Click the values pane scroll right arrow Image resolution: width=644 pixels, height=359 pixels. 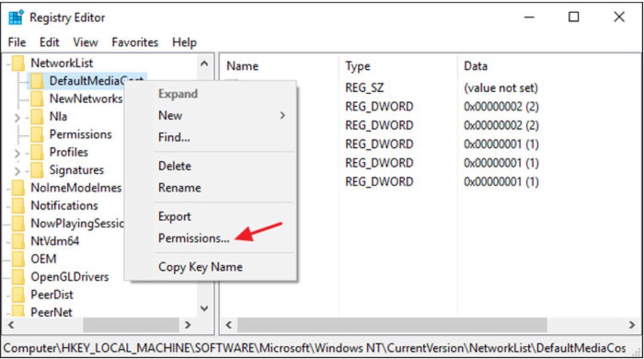click(x=631, y=325)
